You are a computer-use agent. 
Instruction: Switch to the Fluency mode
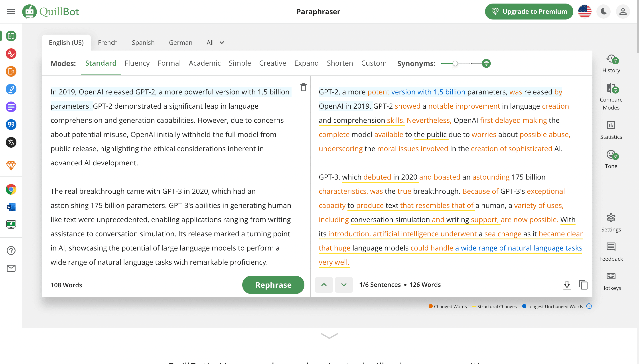pos(137,63)
